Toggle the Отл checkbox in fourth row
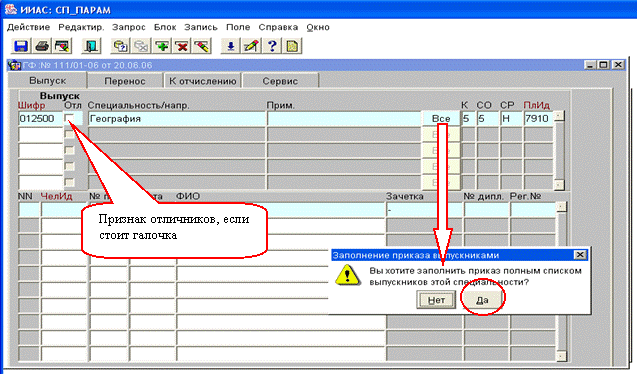This screenshot has height=374, width=637. click(x=70, y=166)
